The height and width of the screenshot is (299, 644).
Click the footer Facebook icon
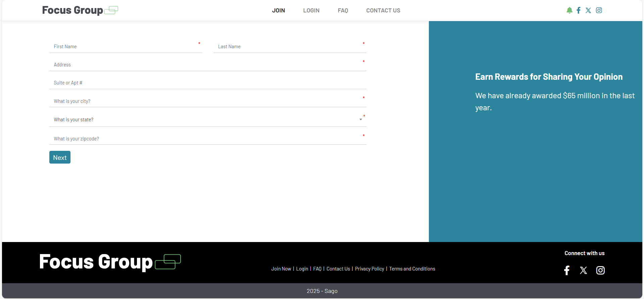pos(567,271)
